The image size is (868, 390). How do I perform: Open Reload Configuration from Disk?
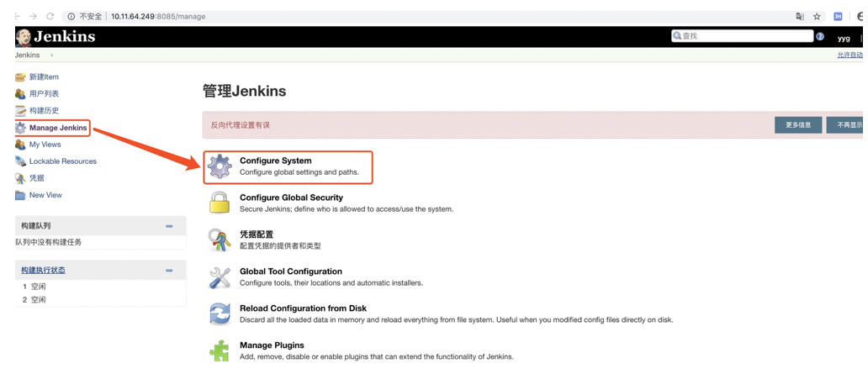(303, 308)
